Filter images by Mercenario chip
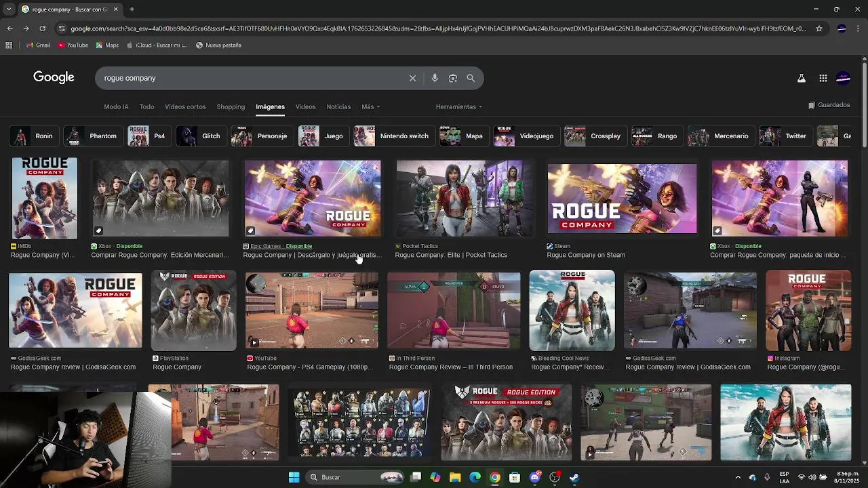This screenshot has height=488, width=868. point(721,136)
